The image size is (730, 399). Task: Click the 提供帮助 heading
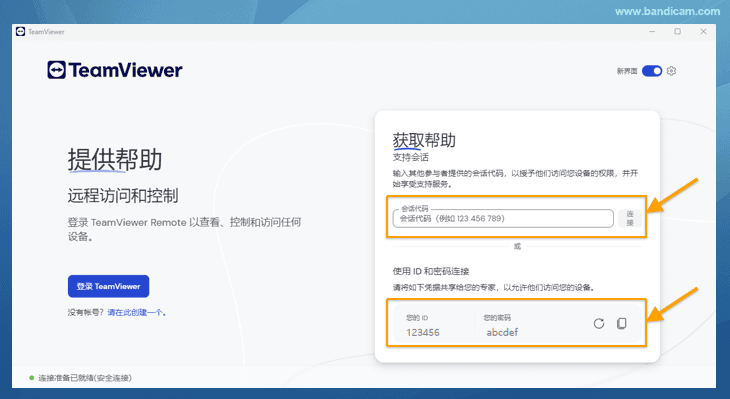(x=115, y=160)
